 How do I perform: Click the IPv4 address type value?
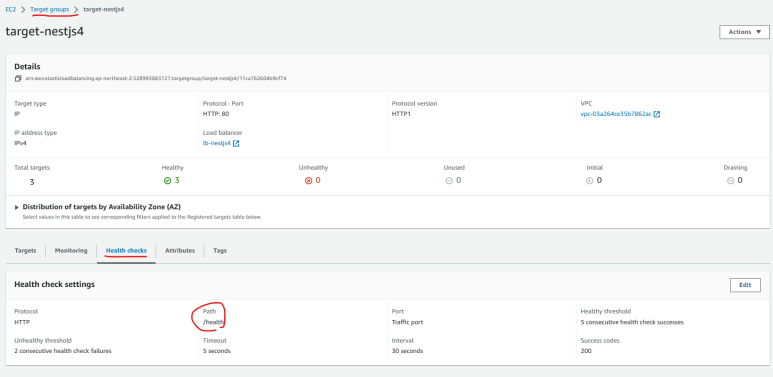tap(21, 144)
